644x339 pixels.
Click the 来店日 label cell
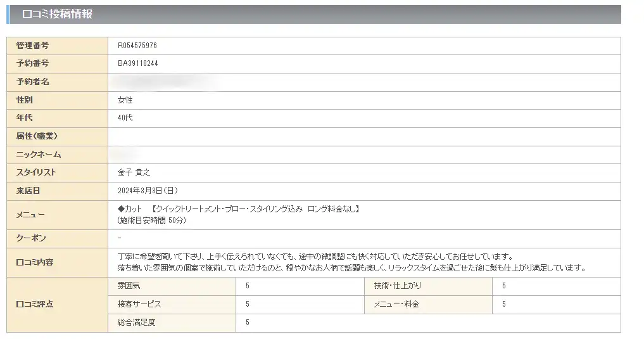pyautogui.click(x=57, y=191)
